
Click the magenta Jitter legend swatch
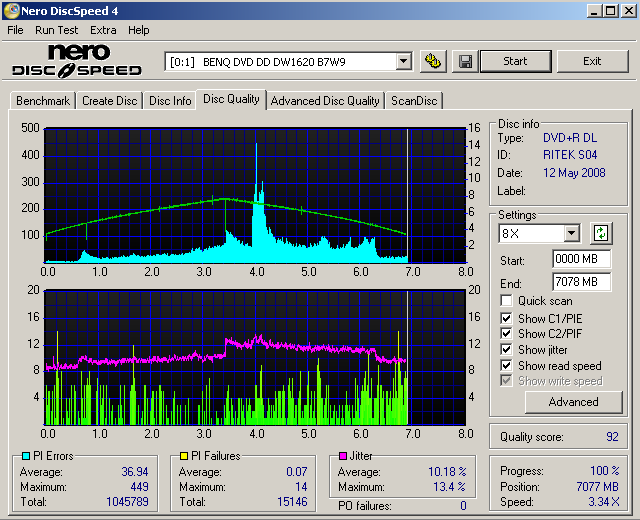tap(343, 456)
